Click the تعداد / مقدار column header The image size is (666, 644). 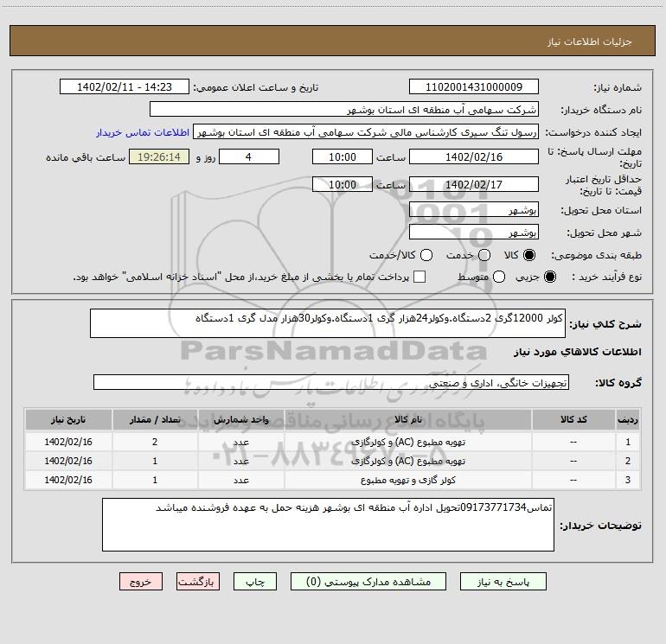click(x=155, y=419)
